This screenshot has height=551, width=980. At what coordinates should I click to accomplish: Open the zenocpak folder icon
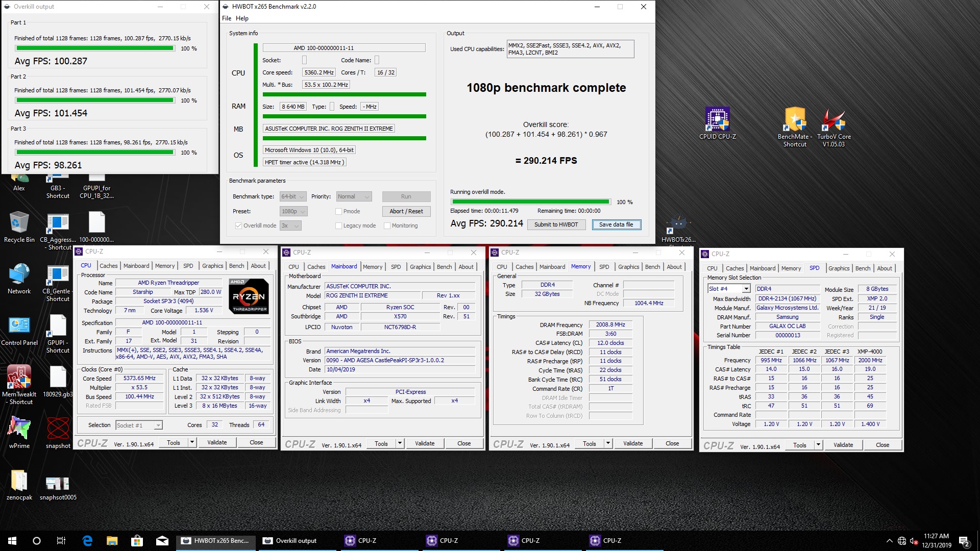(x=19, y=485)
